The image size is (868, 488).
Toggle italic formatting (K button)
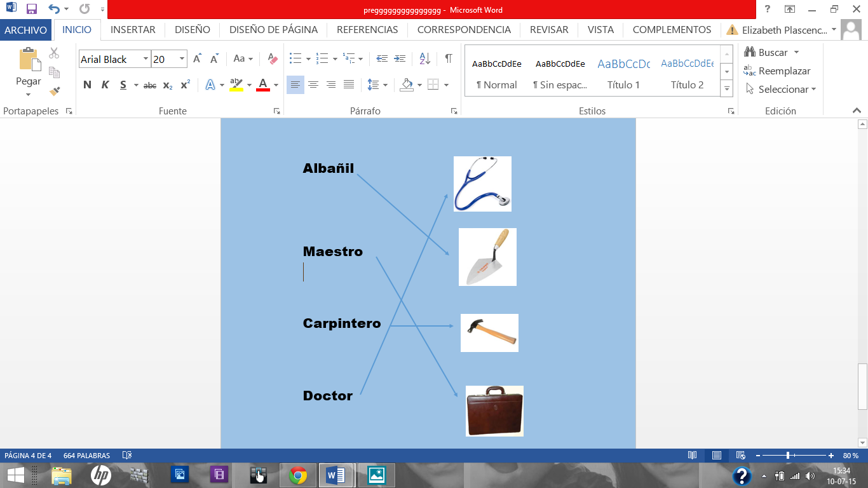click(105, 85)
